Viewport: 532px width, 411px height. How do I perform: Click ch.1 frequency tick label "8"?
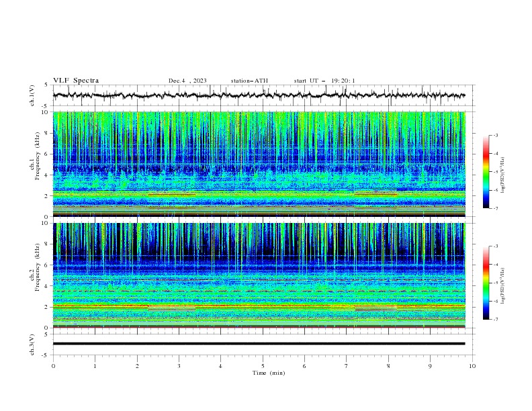[48, 133]
